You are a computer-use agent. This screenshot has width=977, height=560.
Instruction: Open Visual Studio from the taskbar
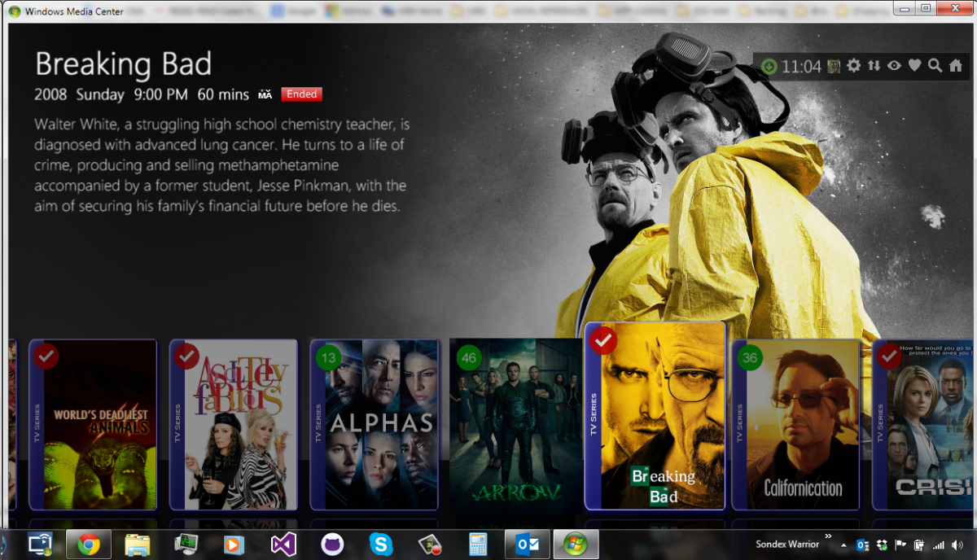283,545
